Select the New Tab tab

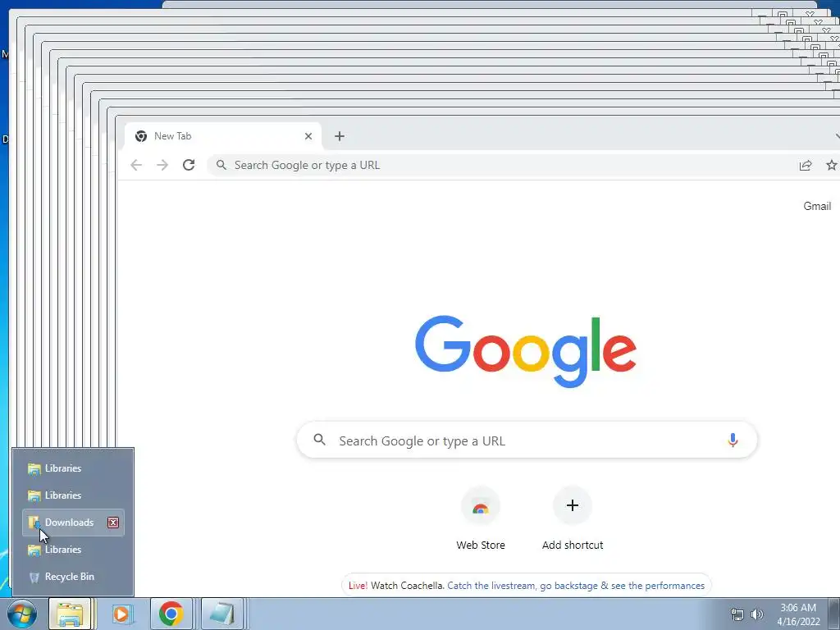[223, 136]
